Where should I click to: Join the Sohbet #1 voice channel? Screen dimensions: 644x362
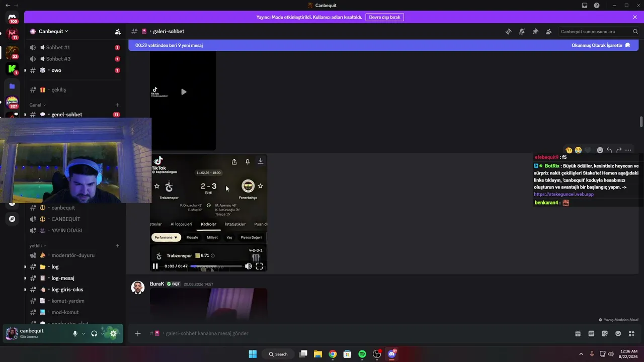coord(74,47)
